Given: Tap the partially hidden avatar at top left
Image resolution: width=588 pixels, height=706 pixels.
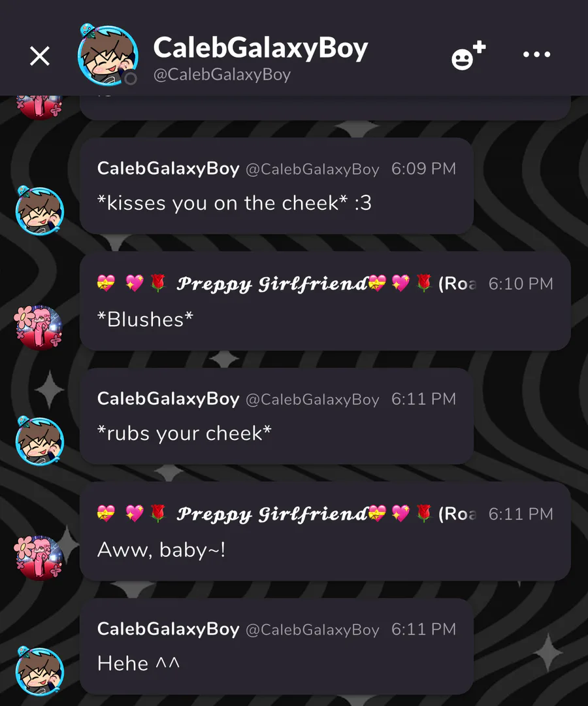Looking at the screenshot, I should point(39,107).
